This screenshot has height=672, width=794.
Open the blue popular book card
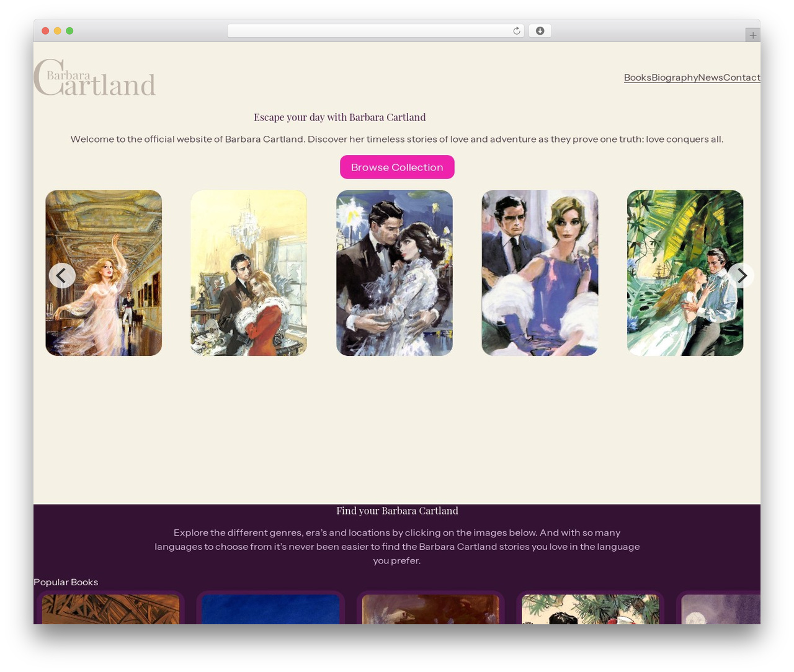270,608
